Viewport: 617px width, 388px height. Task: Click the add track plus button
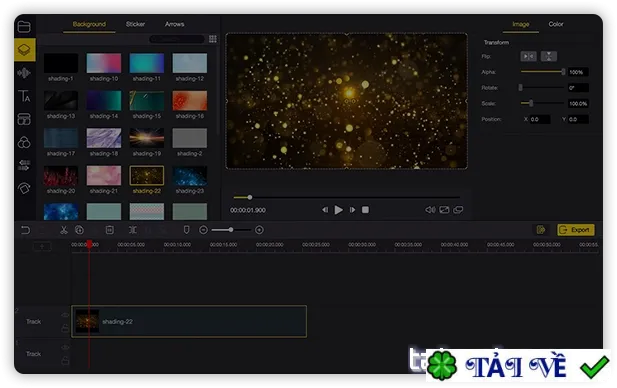click(x=42, y=247)
